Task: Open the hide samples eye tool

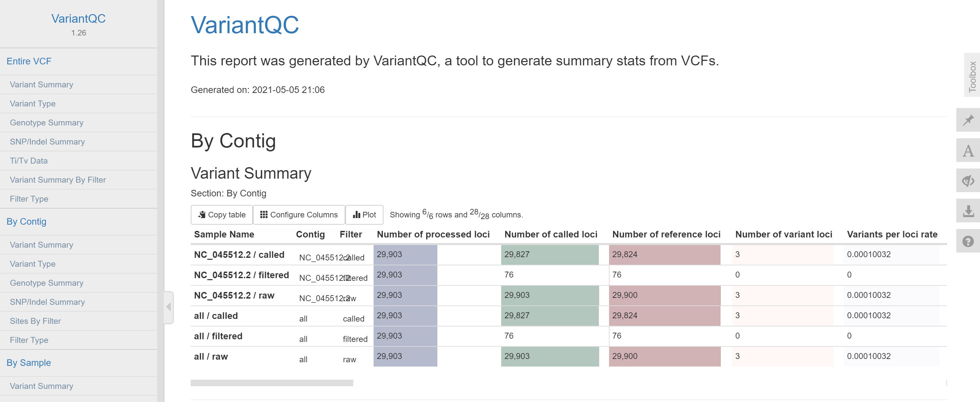Action: pos(968,181)
